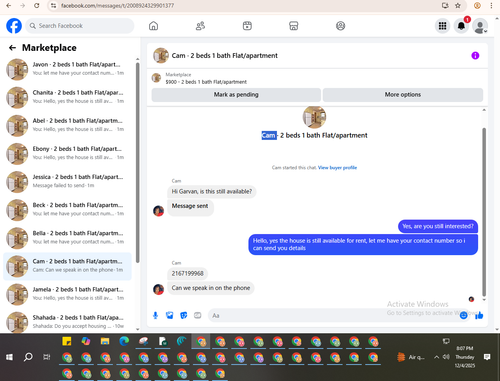Open the emoji picker in message box

463,315
